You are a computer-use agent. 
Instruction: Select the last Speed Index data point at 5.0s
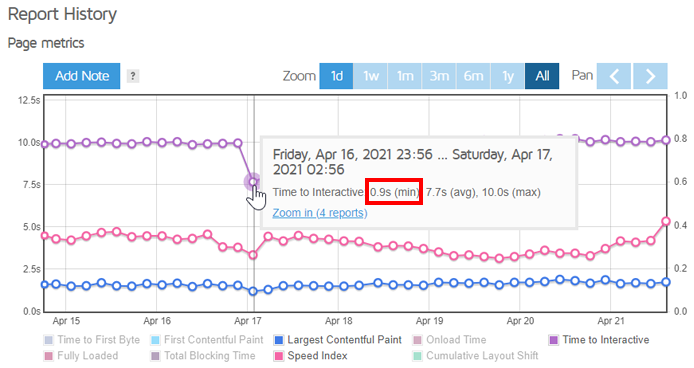(x=666, y=221)
